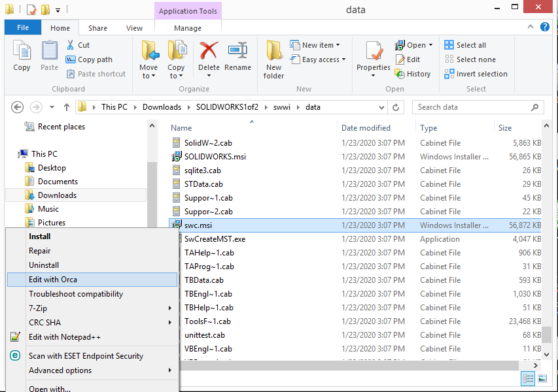Choose Install from context menu

[x=92, y=237]
